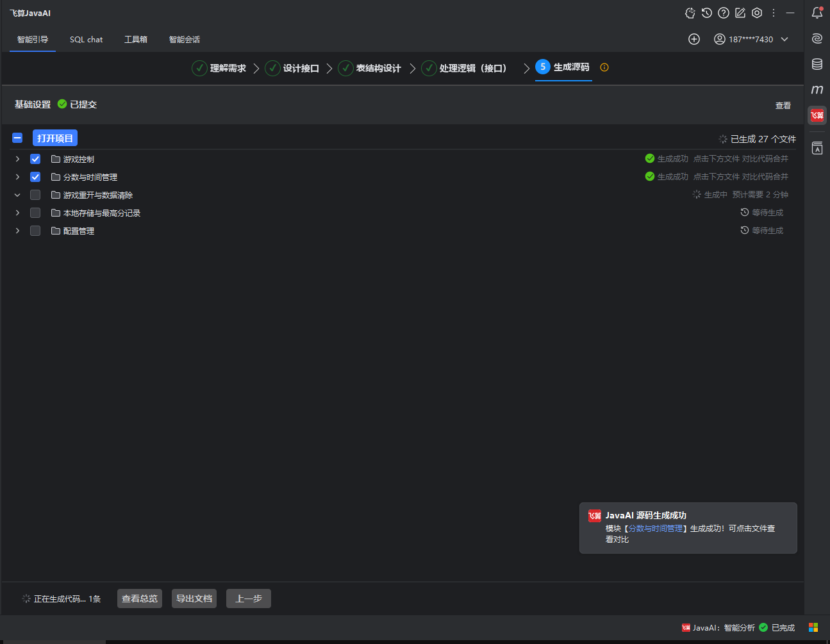This screenshot has width=830, height=644.
Task: Click the user avatar icon
Action: 720,39
